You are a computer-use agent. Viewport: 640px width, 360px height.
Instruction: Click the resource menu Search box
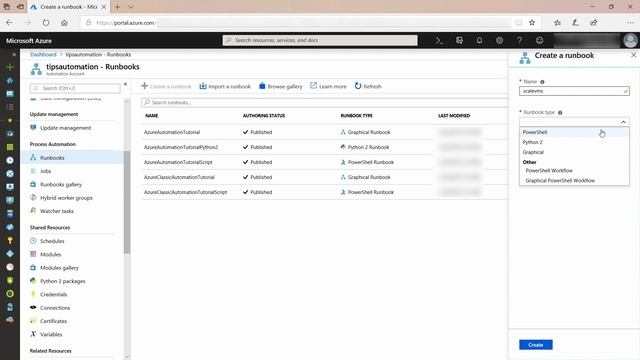tap(75, 88)
